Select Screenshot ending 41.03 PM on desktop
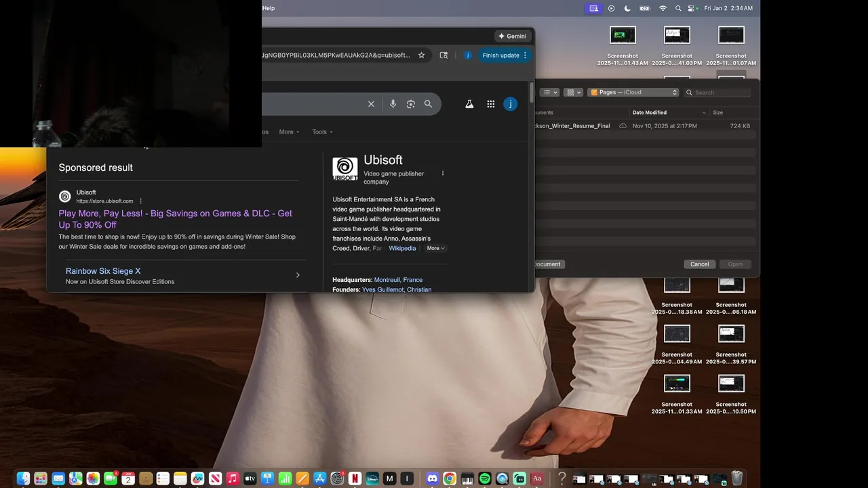 pyautogui.click(x=677, y=46)
